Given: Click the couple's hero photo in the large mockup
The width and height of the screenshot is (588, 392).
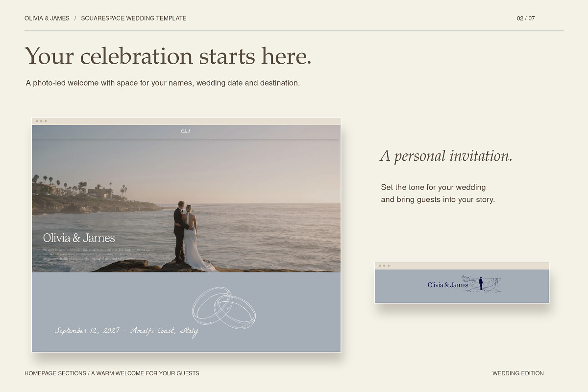Looking at the screenshot, I should [186, 198].
